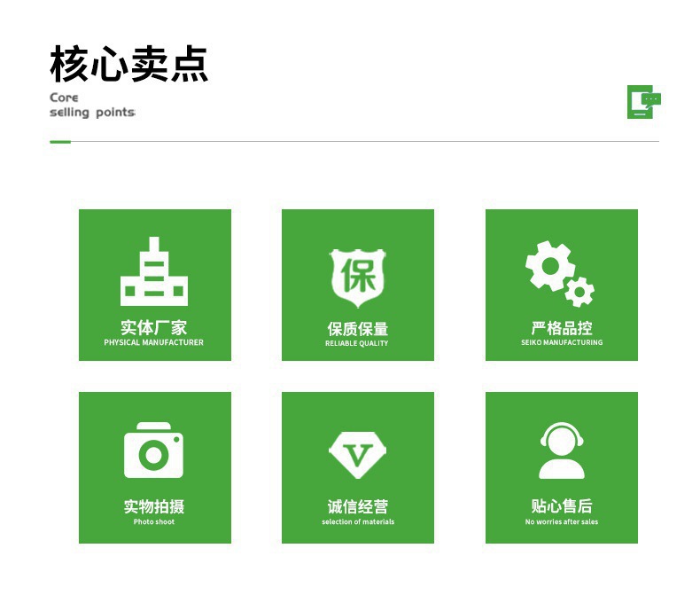Image resolution: width=700 pixels, height=603 pixels.
Task: Select the 严格品控 label
Action: pos(562,328)
